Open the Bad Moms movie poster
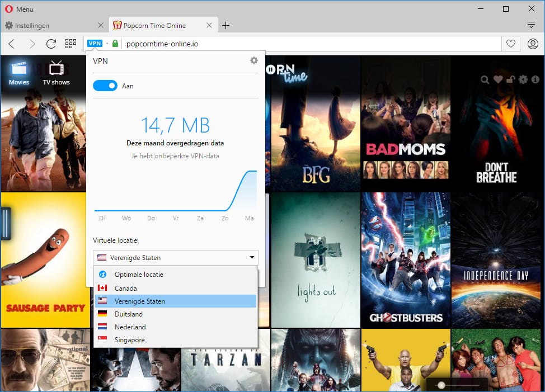Screen dimensions: 545x392 click(x=406, y=123)
